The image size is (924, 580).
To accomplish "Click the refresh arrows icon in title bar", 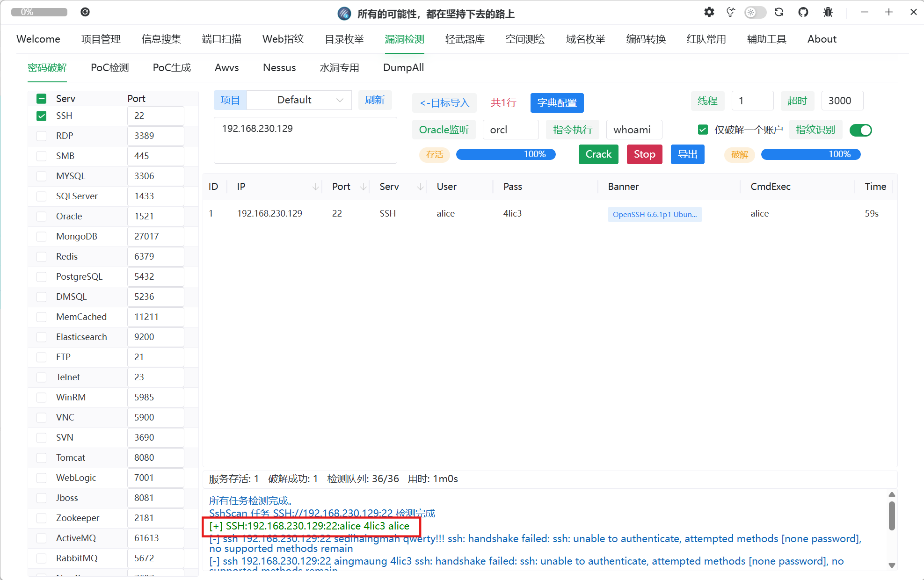I will tap(779, 12).
